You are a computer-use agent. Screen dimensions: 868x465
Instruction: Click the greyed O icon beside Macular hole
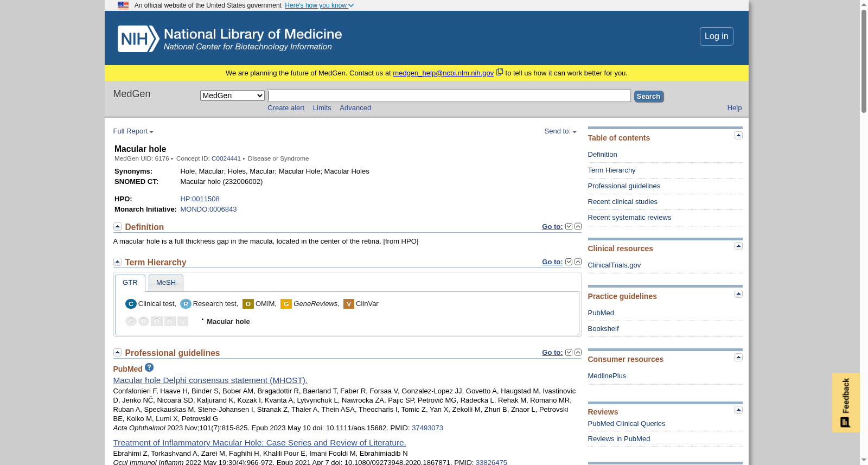[x=157, y=321]
